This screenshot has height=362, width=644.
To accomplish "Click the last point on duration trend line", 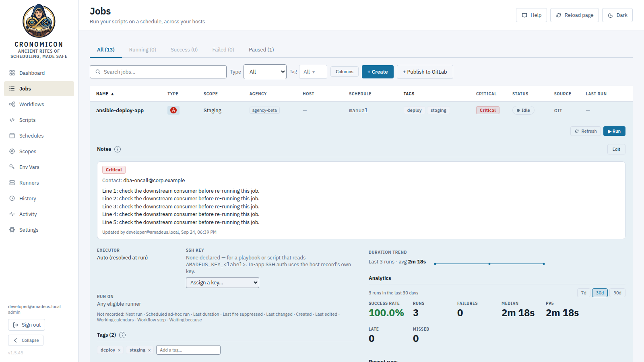I will point(544,264).
